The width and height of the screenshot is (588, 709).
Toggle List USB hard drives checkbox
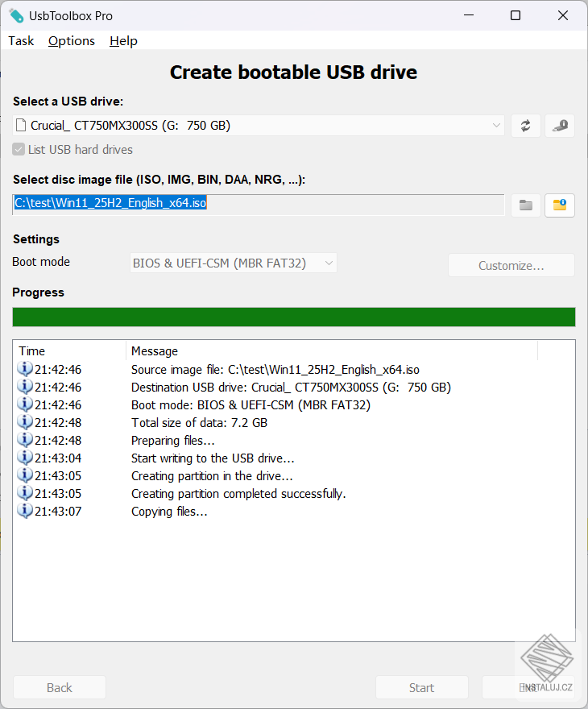pyautogui.click(x=19, y=150)
